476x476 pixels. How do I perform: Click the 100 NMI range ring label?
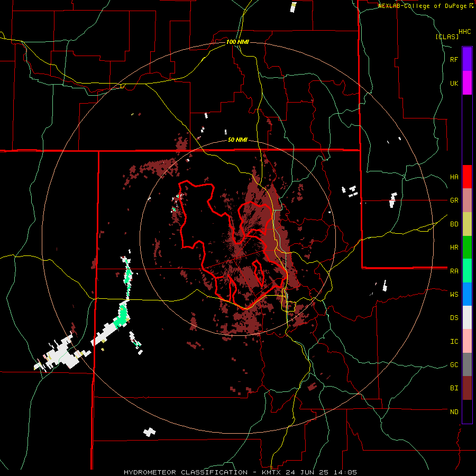pos(237,42)
